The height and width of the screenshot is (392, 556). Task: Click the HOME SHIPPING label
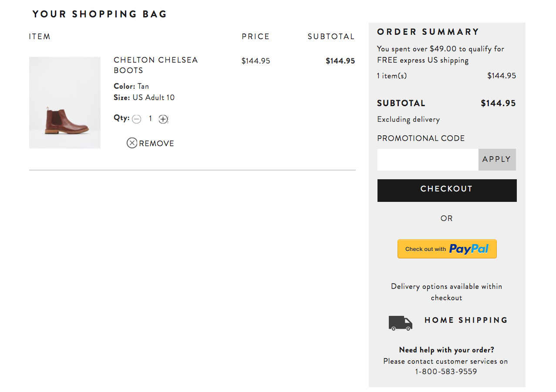pos(466,320)
